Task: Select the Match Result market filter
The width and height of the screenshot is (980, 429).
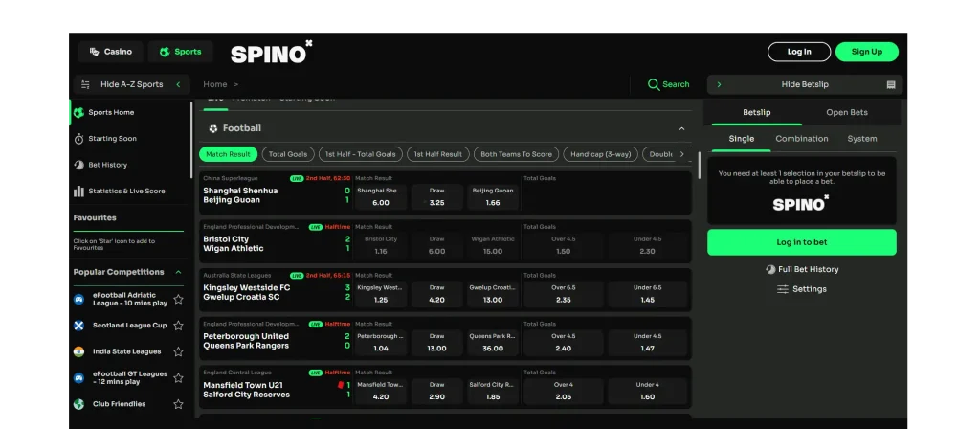Action: [x=228, y=154]
